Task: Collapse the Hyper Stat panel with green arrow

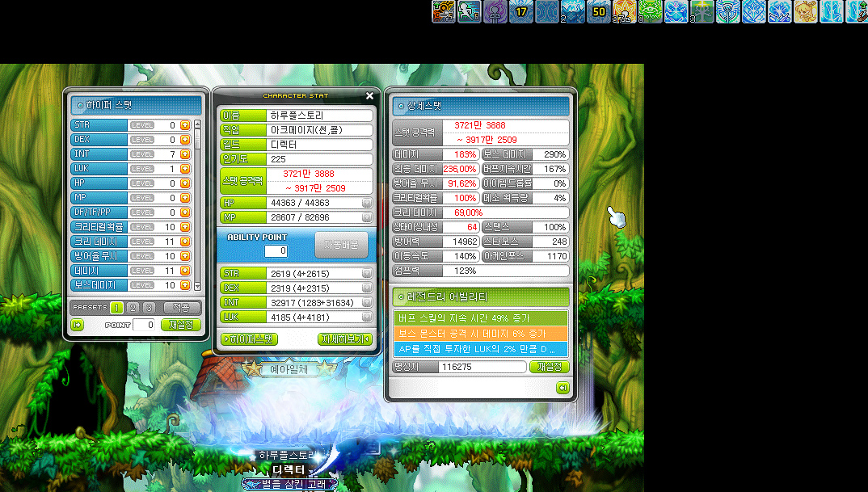Action: (x=77, y=325)
